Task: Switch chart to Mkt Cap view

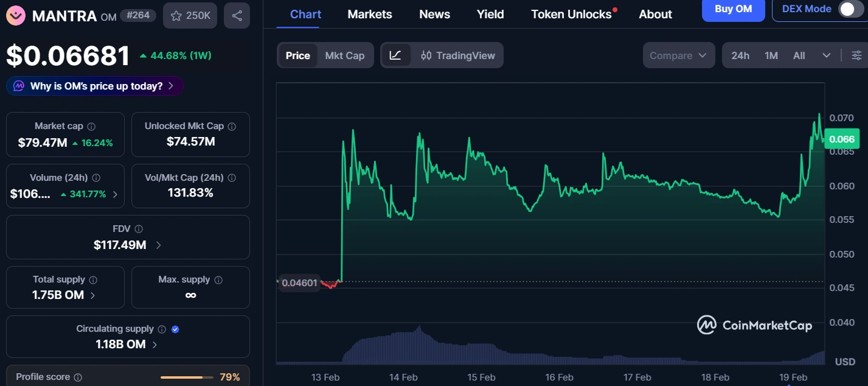Action: [345, 55]
